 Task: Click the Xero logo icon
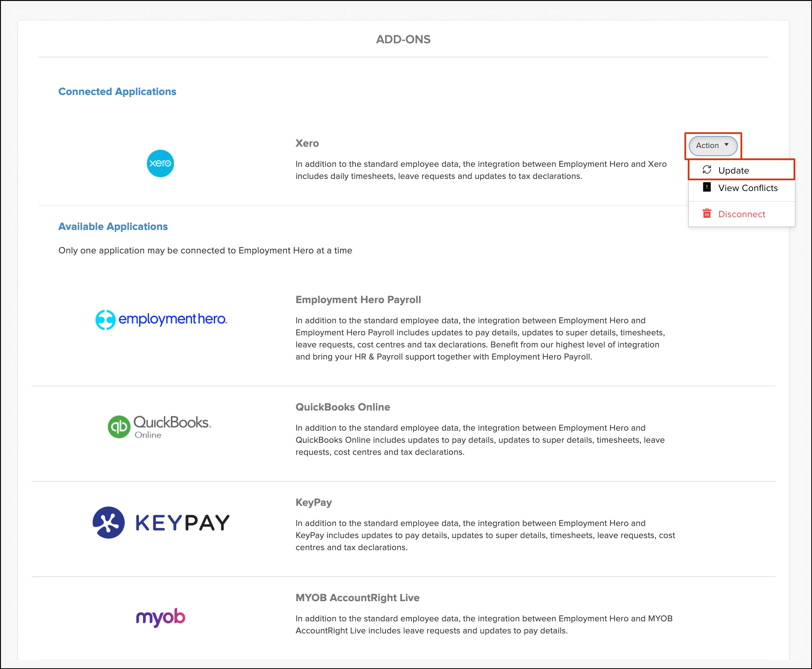click(x=160, y=163)
